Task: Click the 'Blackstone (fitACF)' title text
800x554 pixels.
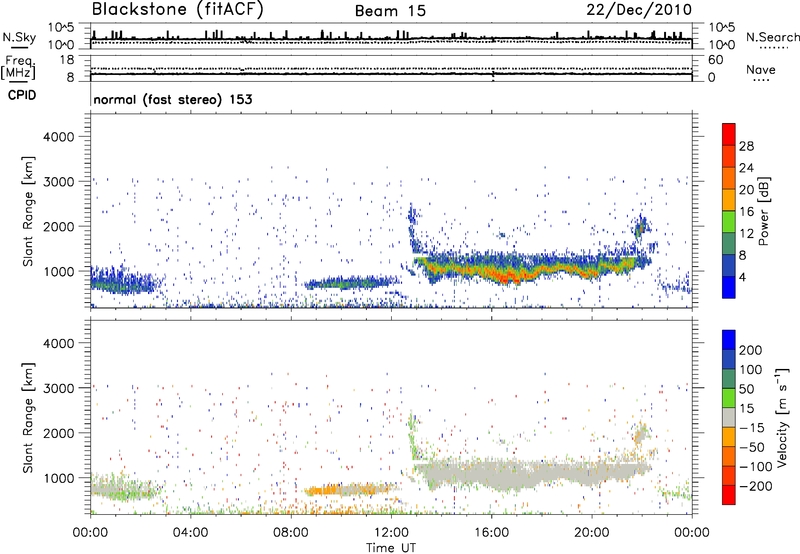Action: [x=177, y=9]
